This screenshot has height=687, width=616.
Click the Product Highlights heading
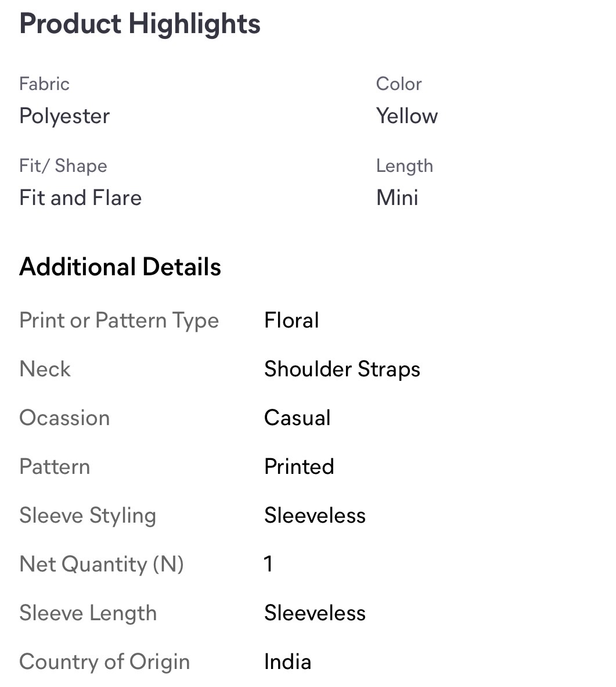pyautogui.click(x=140, y=24)
